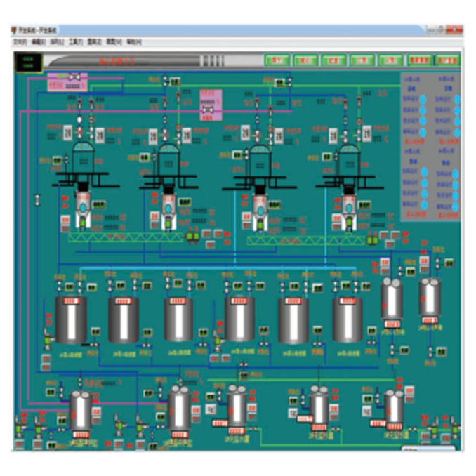The image size is (476, 476).
Task: Toggle the last blue indicator in the bottom-right status group
Action: [455, 206]
